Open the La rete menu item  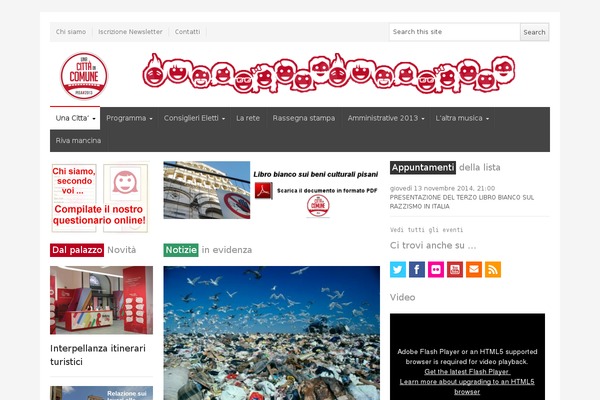click(248, 118)
